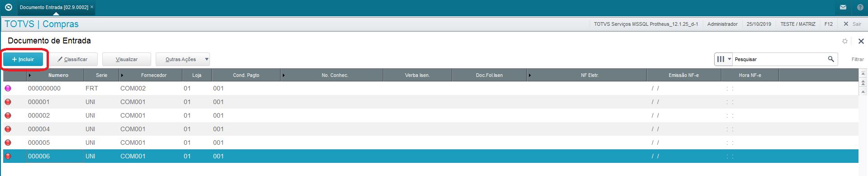868x176 pixels.
Task: Click the red status dot of row 000001
Action: click(x=8, y=102)
